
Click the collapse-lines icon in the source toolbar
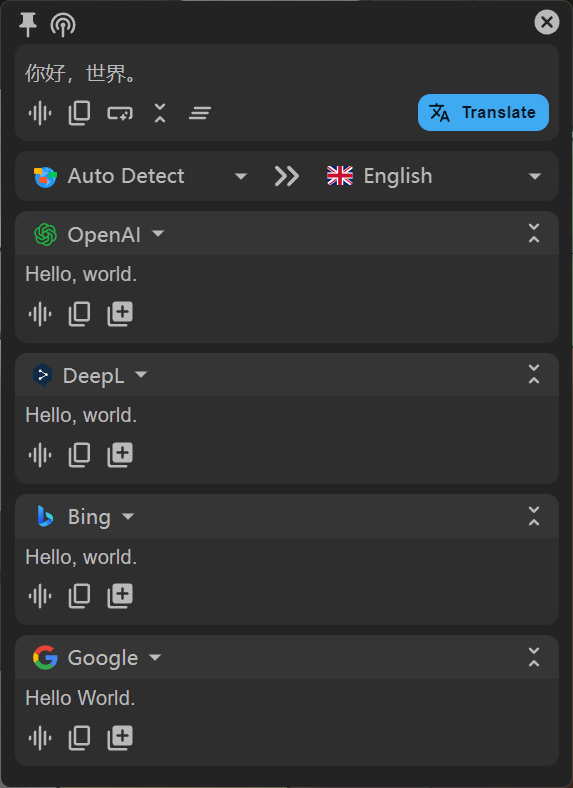tap(160, 113)
